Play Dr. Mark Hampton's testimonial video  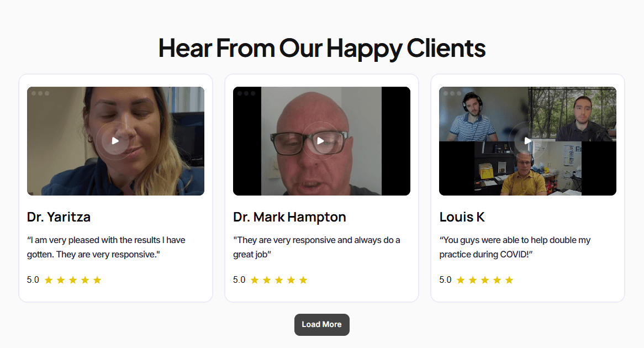pos(321,141)
